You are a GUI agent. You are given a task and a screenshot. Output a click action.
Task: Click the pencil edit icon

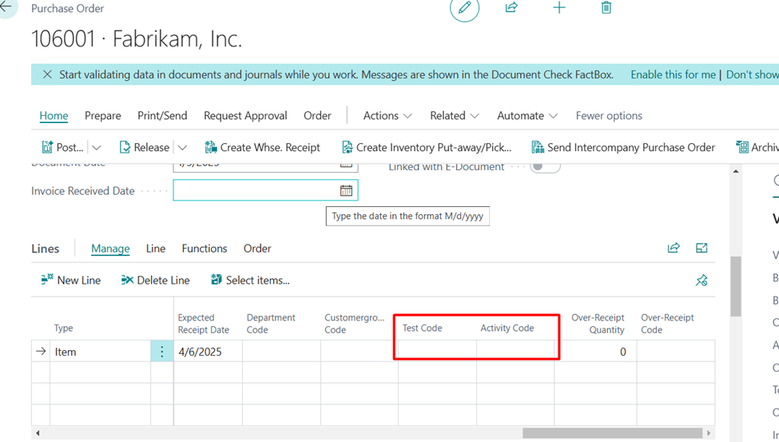pos(465,7)
